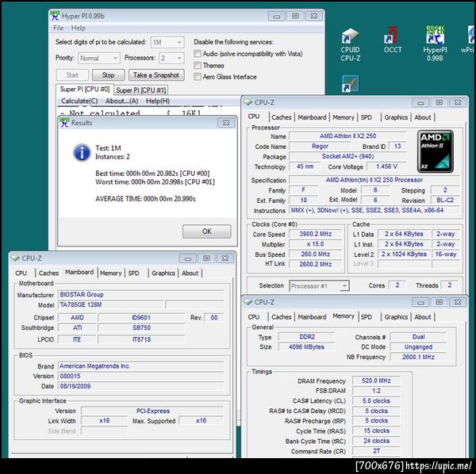Click Take a Snapshot button
This screenshot has height=474, width=476.
tap(156, 75)
